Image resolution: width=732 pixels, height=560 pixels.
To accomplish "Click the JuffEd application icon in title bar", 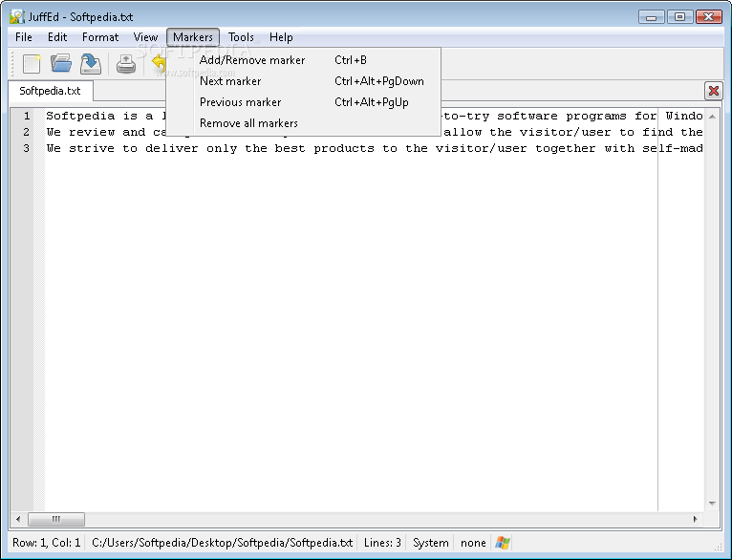I will [x=17, y=17].
